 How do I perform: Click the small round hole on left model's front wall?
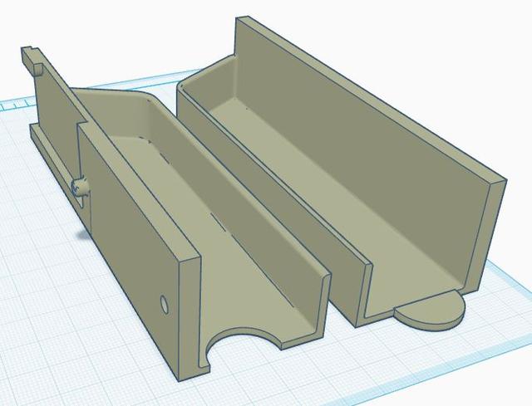click(165, 305)
